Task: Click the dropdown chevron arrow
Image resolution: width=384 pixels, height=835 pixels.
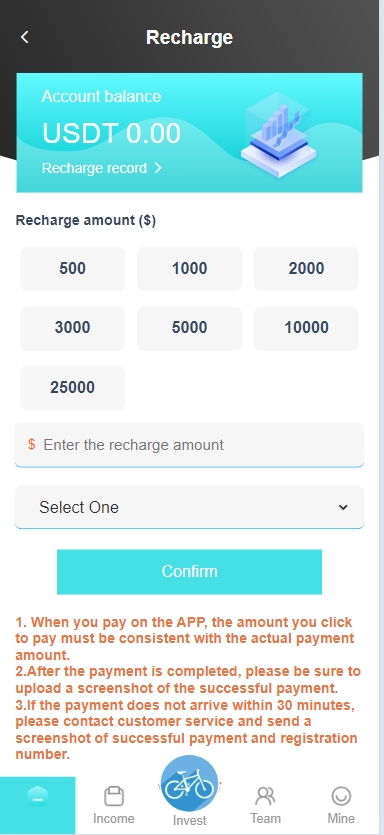Action: tap(343, 507)
